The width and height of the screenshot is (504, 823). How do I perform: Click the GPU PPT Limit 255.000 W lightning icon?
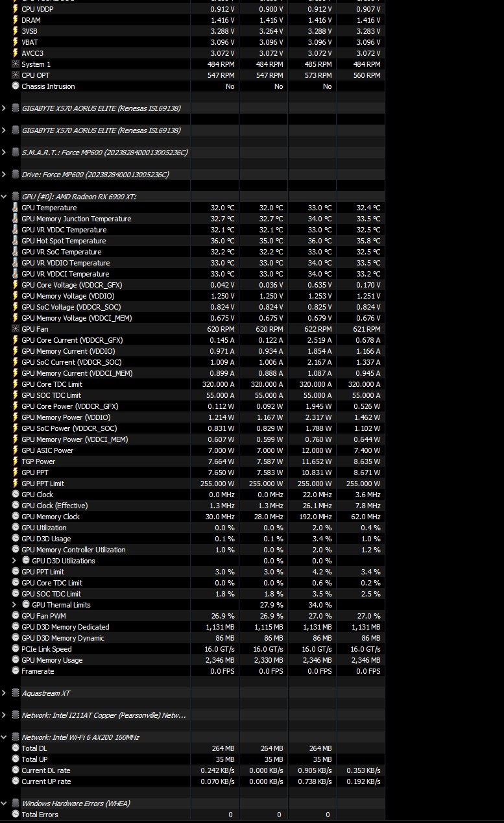click(x=16, y=484)
